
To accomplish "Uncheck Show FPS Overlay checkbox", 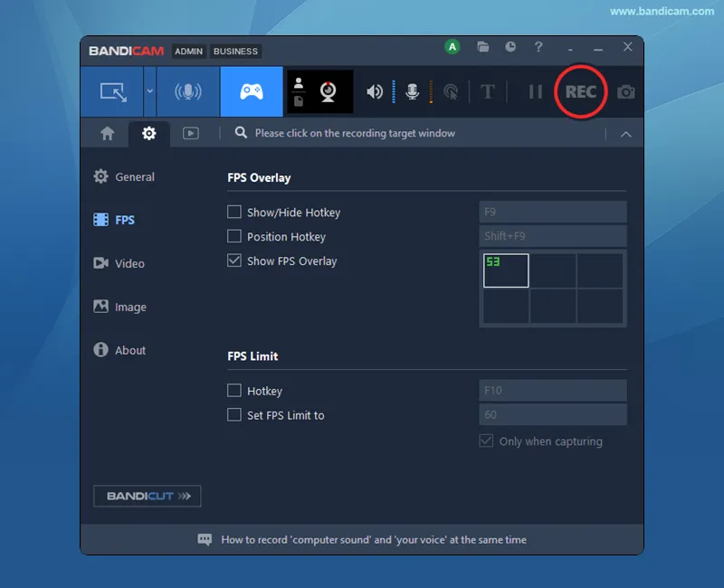I will click(234, 261).
